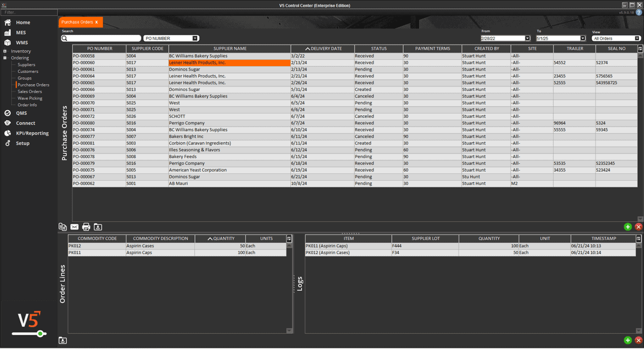Open the Setup gears icon
Screen dimensions: 644x349
pyautogui.click(x=7, y=143)
